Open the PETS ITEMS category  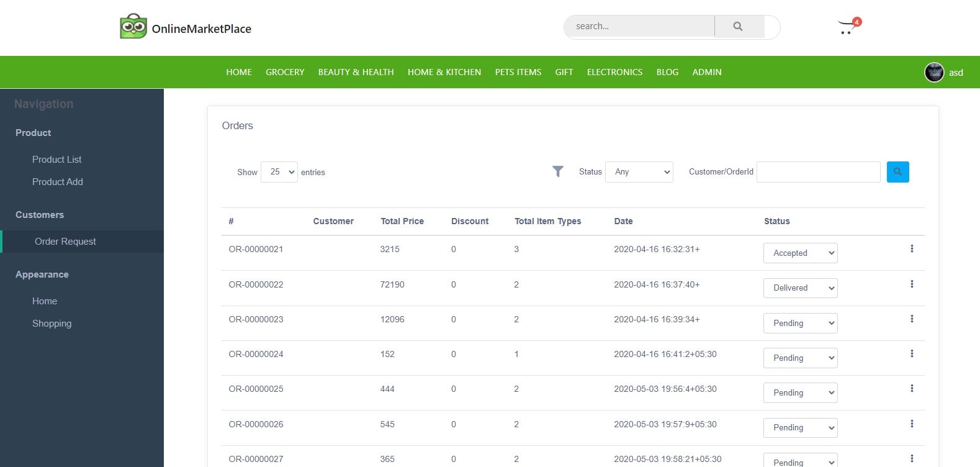click(518, 72)
